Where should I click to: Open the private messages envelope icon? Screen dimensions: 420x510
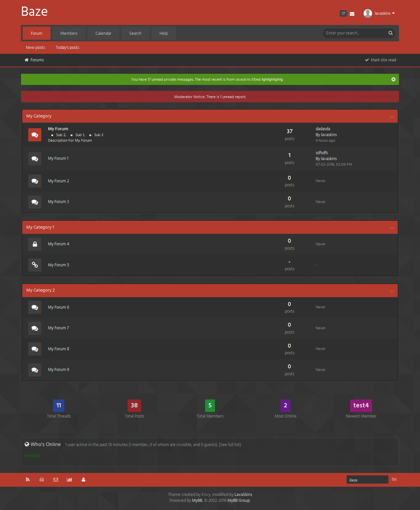tap(352, 14)
